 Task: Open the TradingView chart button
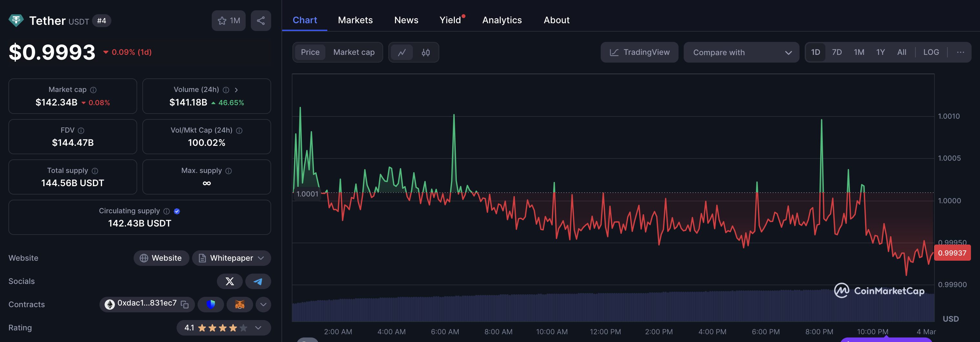point(639,52)
